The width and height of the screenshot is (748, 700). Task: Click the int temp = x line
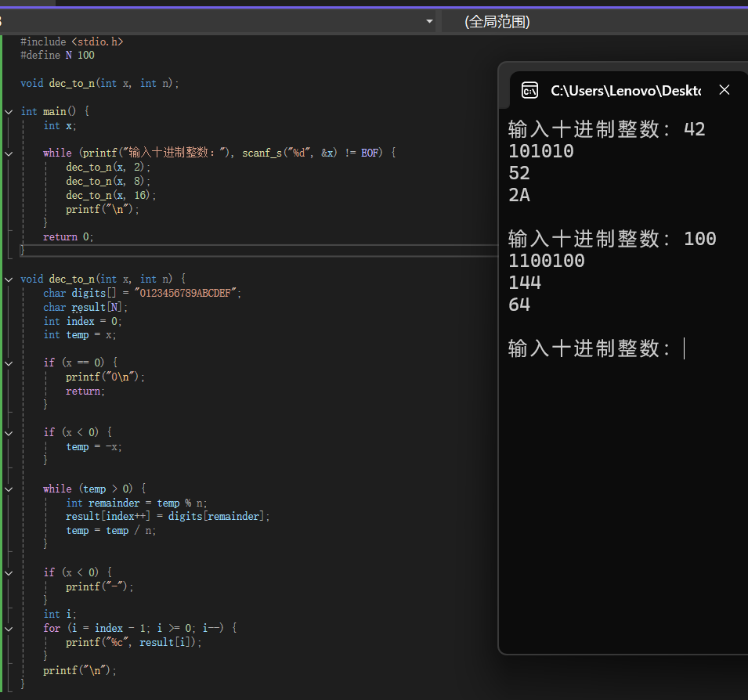tap(80, 335)
